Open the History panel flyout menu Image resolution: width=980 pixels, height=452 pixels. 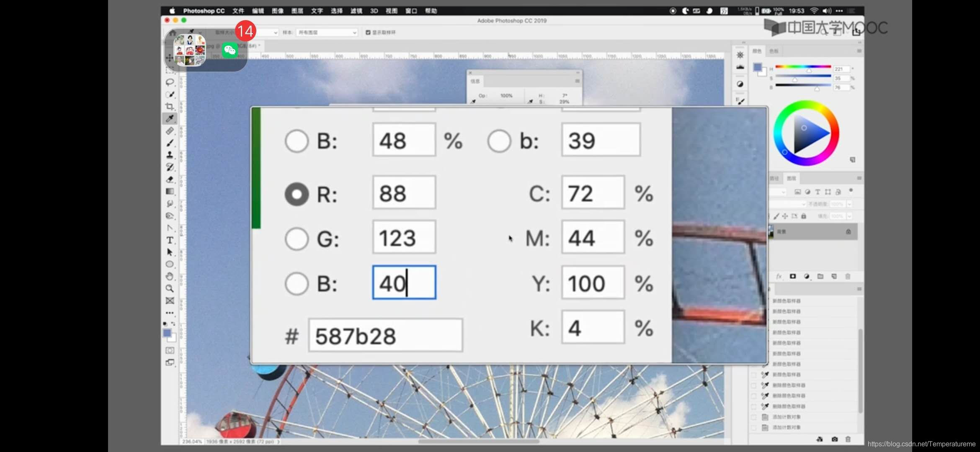tap(859, 289)
